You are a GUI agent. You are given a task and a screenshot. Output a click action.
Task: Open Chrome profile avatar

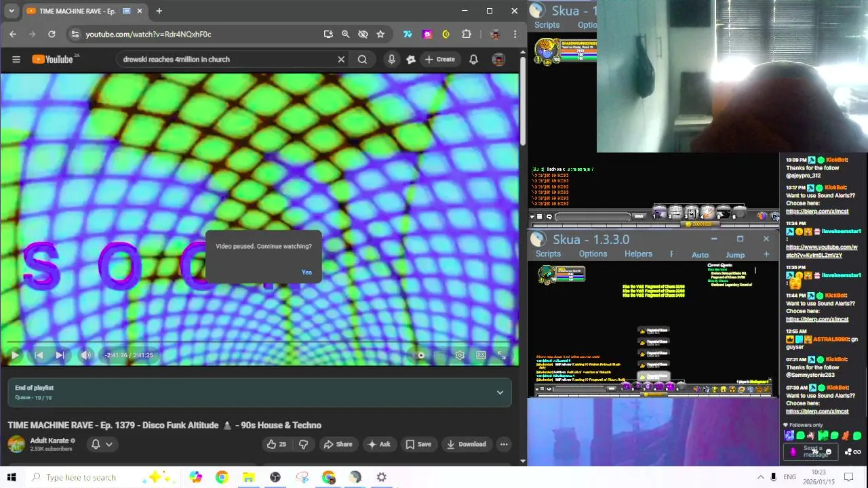click(x=495, y=34)
